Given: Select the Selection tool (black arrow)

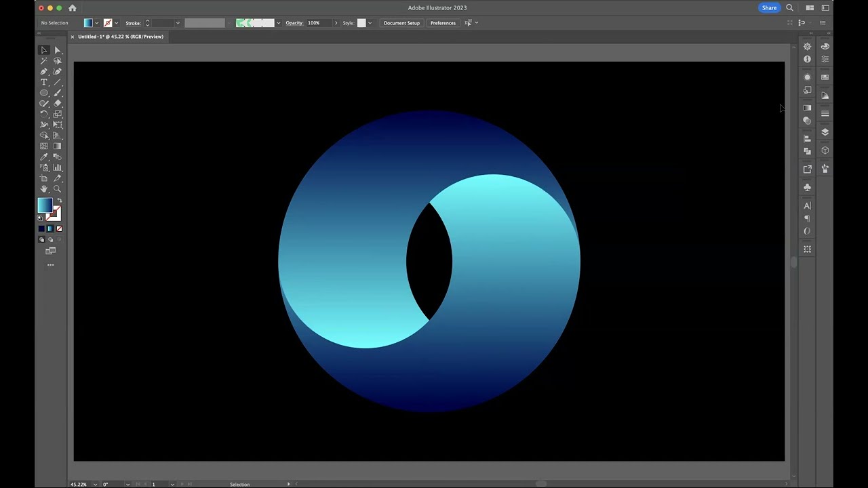Looking at the screenshot, I should (44, 50).
